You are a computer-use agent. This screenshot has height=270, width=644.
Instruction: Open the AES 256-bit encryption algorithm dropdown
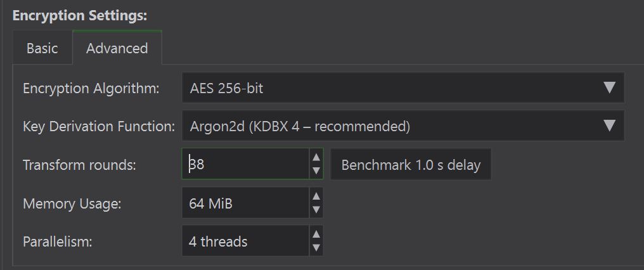(393, 88)
